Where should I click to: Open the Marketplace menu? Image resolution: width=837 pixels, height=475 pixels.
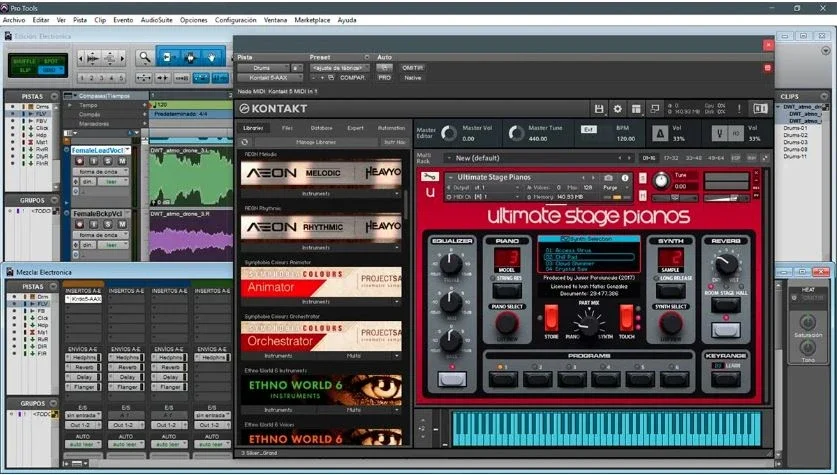(312, 20)
